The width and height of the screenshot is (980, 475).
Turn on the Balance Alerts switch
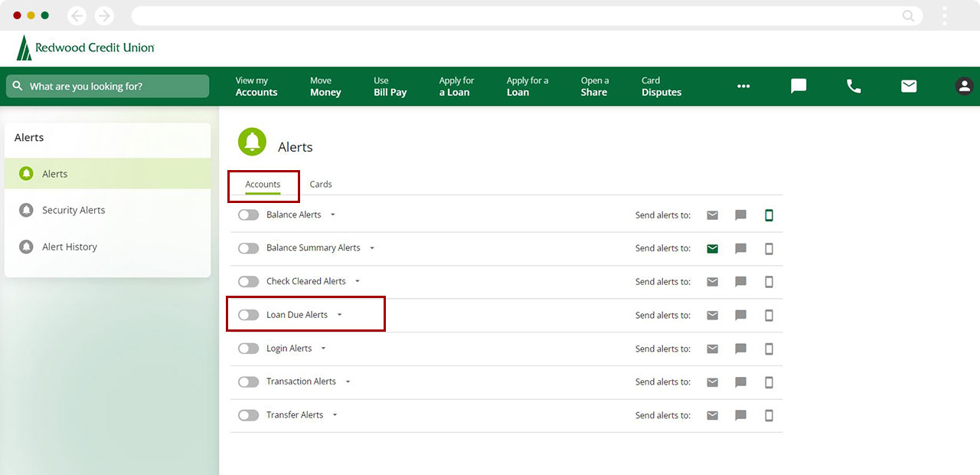pos(248,215)
